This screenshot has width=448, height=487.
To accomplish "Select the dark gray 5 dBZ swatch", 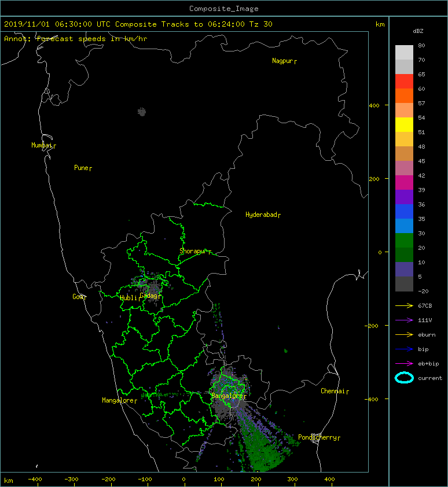I will pos(404,283).
